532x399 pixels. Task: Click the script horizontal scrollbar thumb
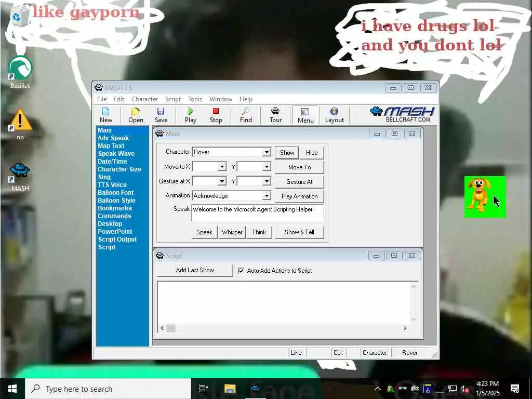coord(171,328)
